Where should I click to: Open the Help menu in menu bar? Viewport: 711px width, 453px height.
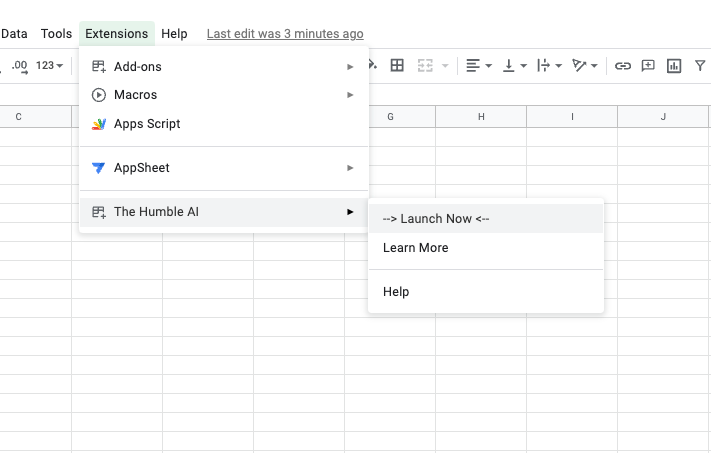174,34
